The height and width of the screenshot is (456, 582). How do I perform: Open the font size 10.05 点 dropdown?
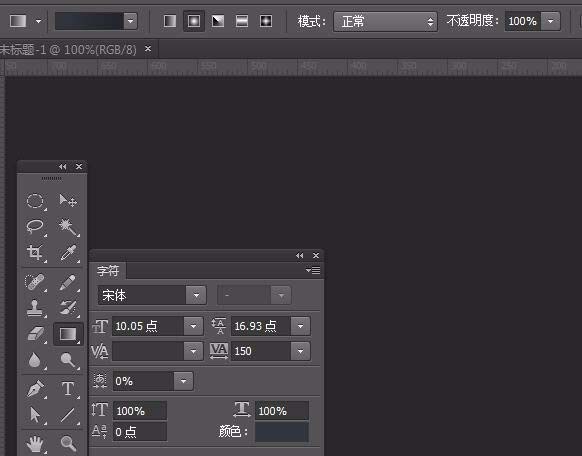[x=193, y=326]
